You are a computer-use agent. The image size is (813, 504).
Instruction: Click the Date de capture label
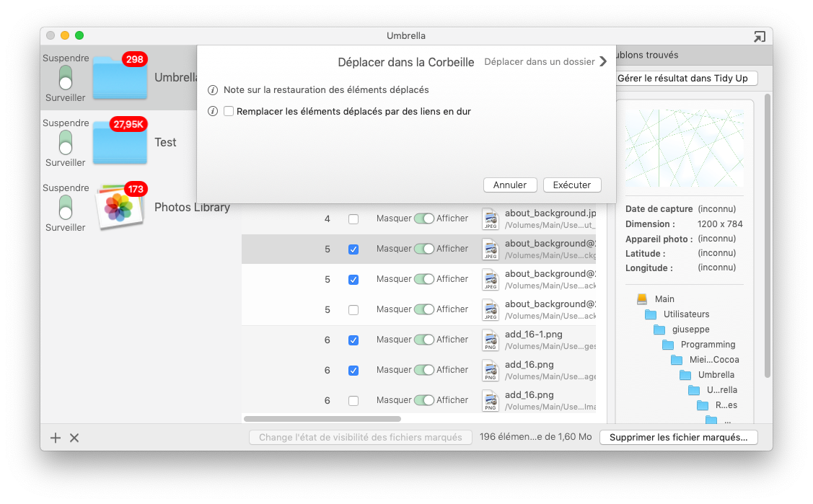659,209
